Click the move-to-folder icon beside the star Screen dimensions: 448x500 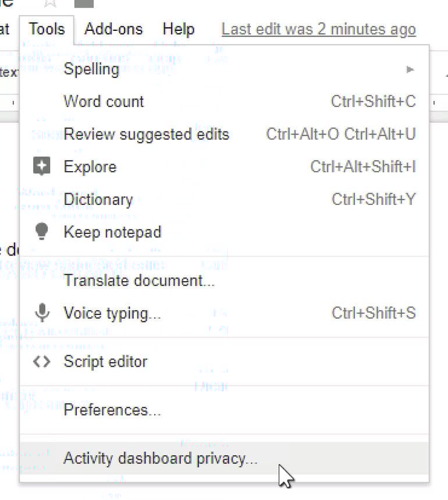pos(84,3)
